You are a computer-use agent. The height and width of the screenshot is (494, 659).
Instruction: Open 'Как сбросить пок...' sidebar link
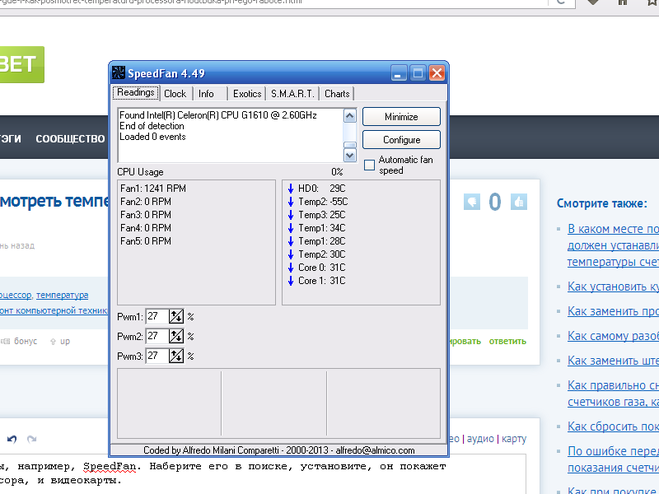(x=613, y=427)
